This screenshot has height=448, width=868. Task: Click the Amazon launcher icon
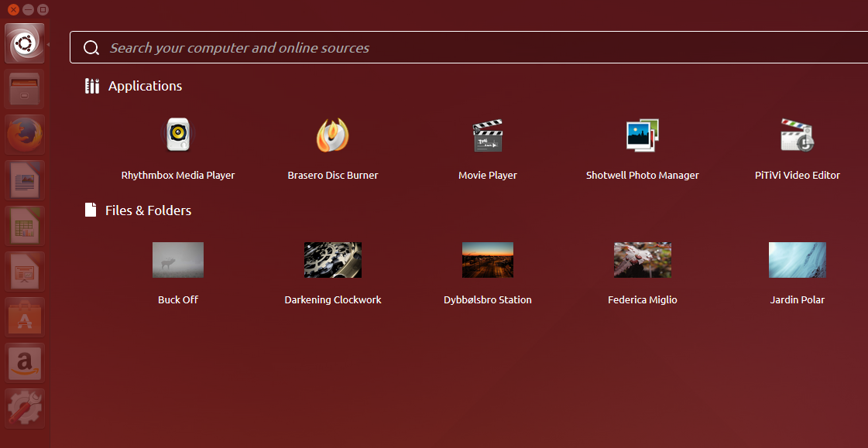[x=26, y=363]
